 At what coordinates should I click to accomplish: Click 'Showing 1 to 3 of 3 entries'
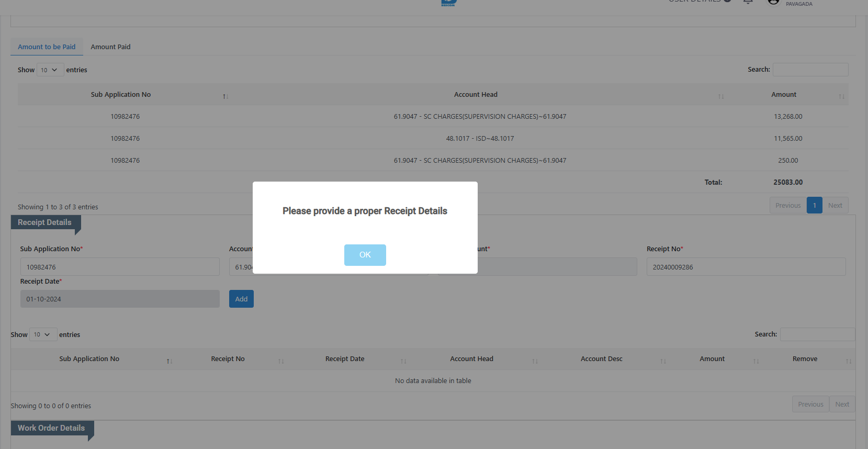click(58, 207)
